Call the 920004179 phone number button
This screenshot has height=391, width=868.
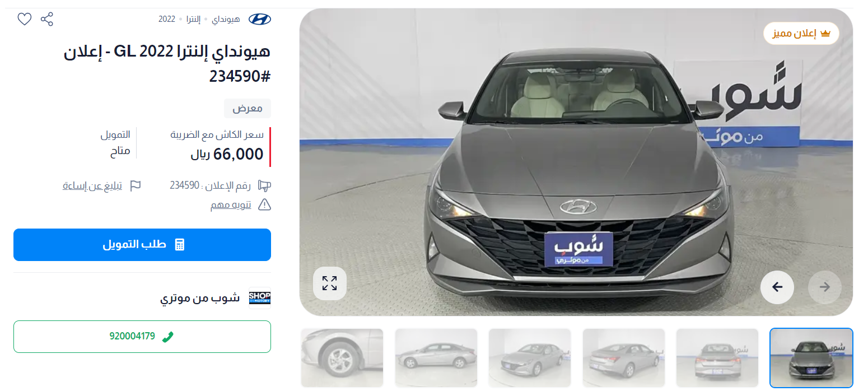[142, 337]
